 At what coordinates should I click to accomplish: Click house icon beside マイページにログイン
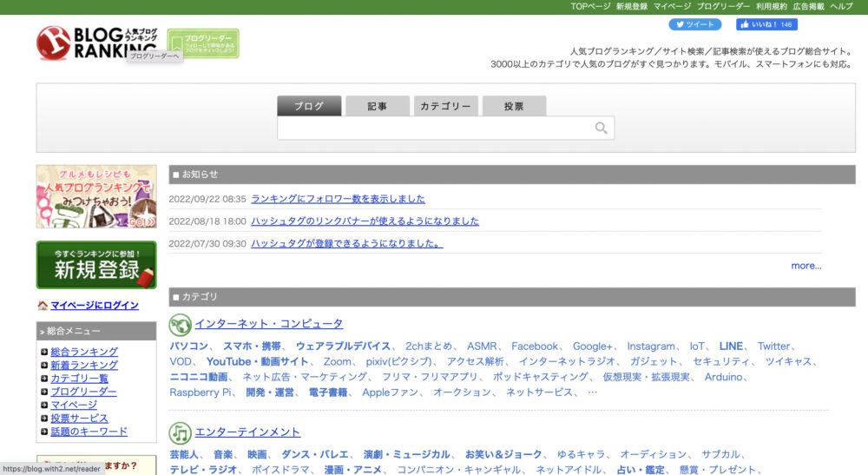[x=43, y=305]
